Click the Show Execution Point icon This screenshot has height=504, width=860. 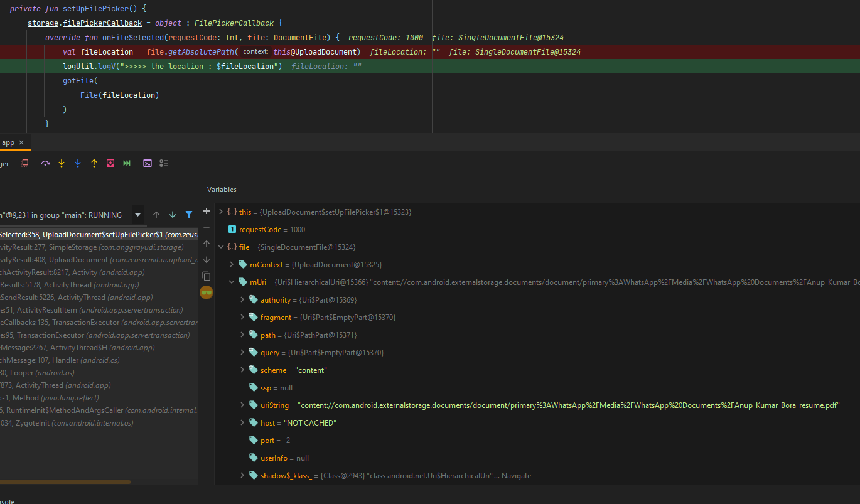[x=24, y=163]
